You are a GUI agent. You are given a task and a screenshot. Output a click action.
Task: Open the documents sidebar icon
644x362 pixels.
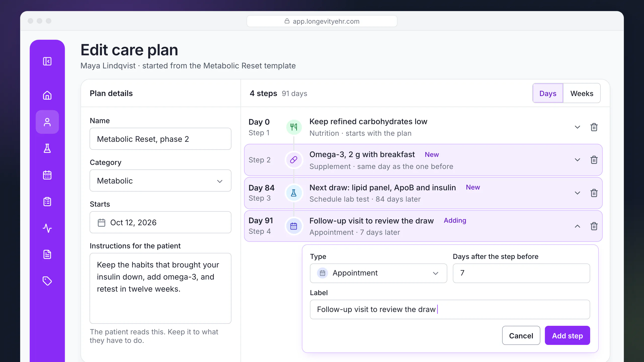47,254
